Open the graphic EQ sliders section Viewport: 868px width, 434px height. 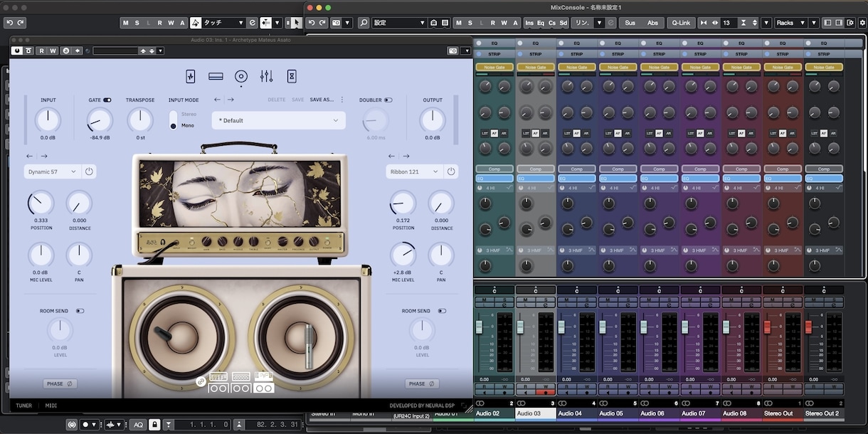coord(267,76)
